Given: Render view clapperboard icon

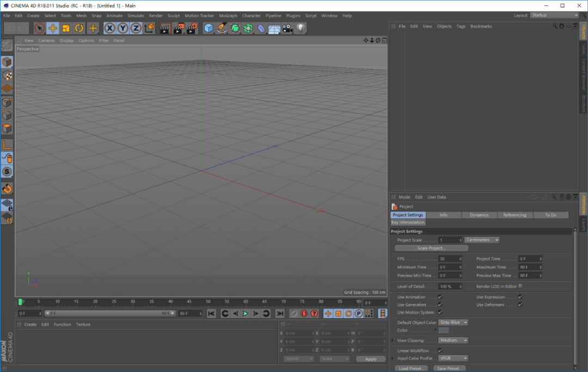Looking at the screenshot, I should [x=164, y=28].
